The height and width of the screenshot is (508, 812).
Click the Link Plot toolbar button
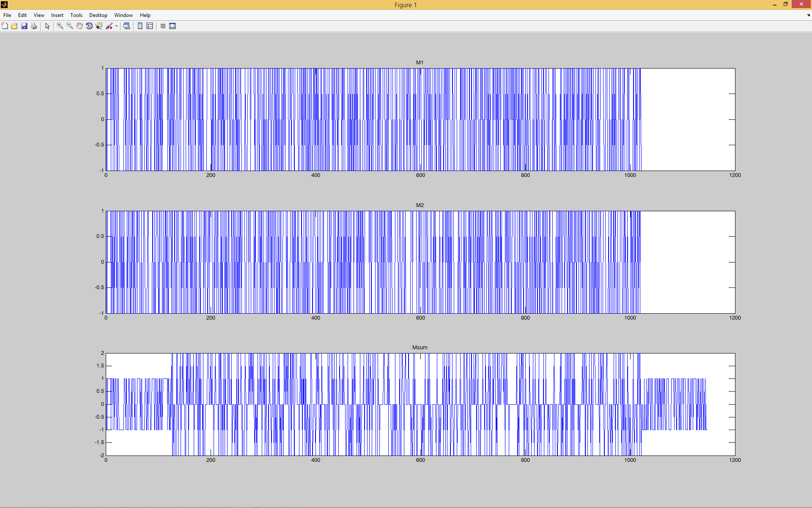point(126,26)
